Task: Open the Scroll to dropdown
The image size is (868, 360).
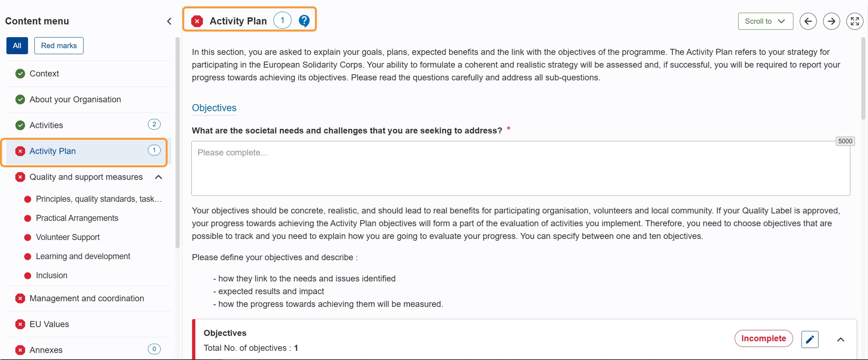Action: click(x=765, y=21)
